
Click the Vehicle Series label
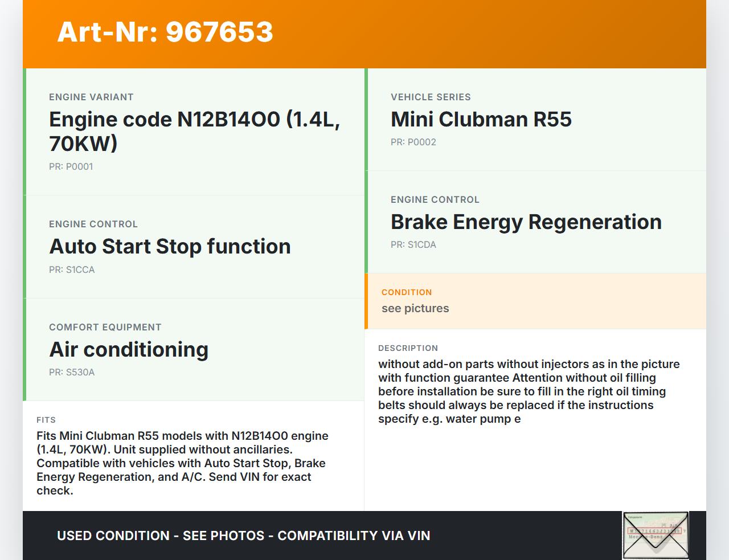coord(430,97)
